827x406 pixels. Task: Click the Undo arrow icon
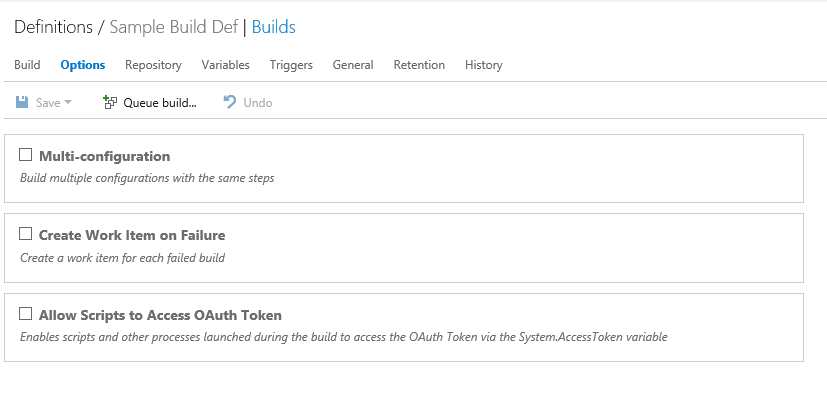(230, 102)
